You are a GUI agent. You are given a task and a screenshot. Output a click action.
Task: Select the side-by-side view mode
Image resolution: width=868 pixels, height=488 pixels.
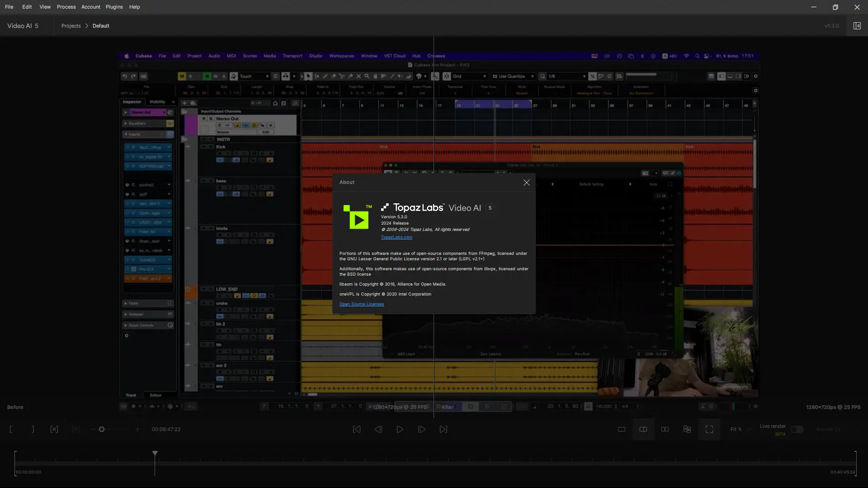(665, 429)
